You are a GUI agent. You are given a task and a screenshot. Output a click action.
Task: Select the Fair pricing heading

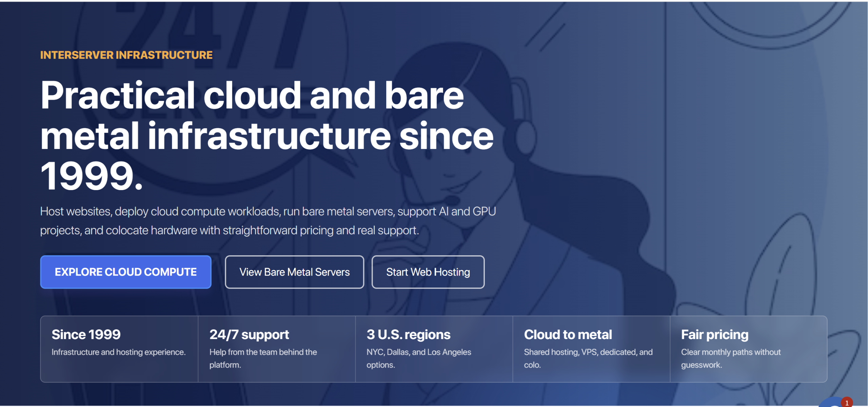pos(715,335)
